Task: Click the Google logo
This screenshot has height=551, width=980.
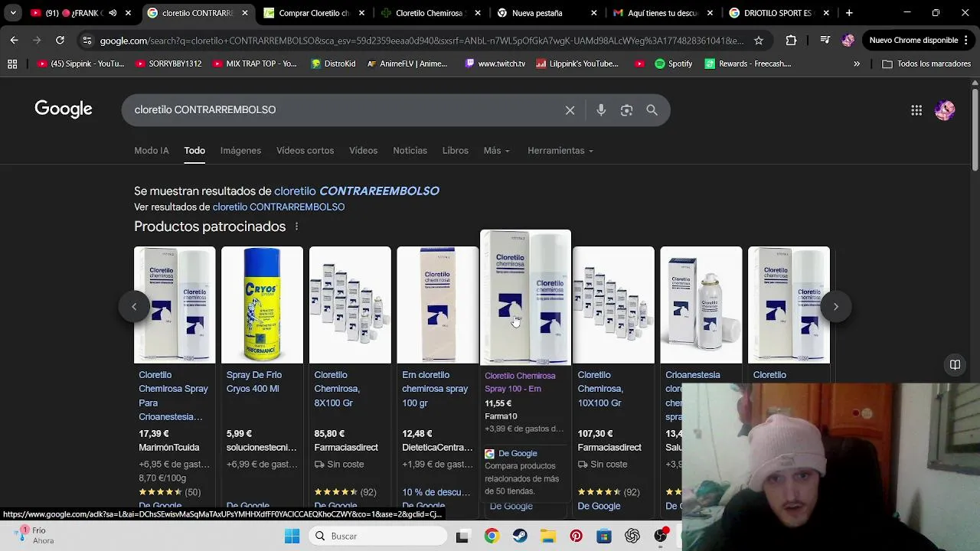Action: [x=64, y=109]
